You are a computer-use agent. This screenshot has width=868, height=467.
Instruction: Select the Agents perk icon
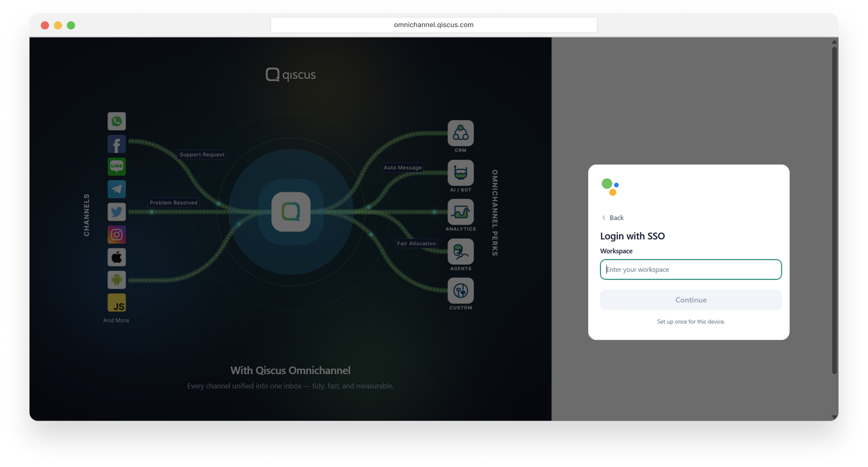[461, 251]
